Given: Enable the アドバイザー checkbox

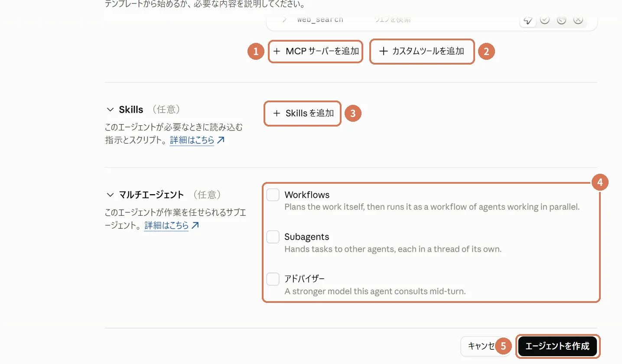Looking at the screenshot, I should pos(273,279).
